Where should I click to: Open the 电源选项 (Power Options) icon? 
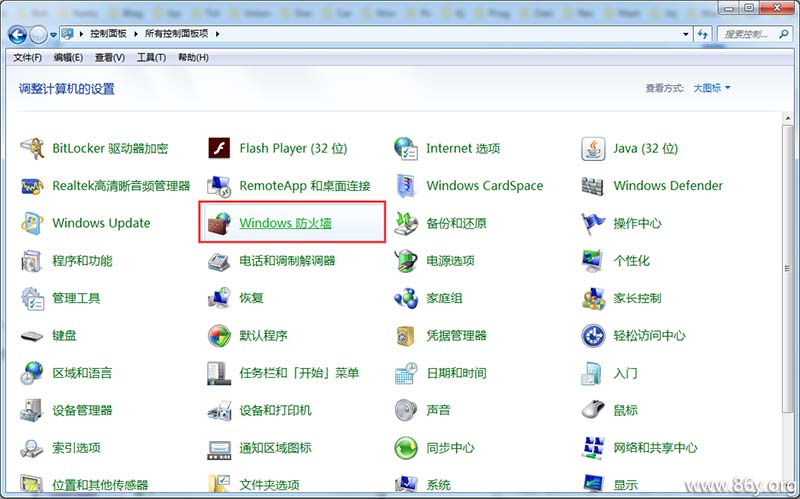[406, 261]
